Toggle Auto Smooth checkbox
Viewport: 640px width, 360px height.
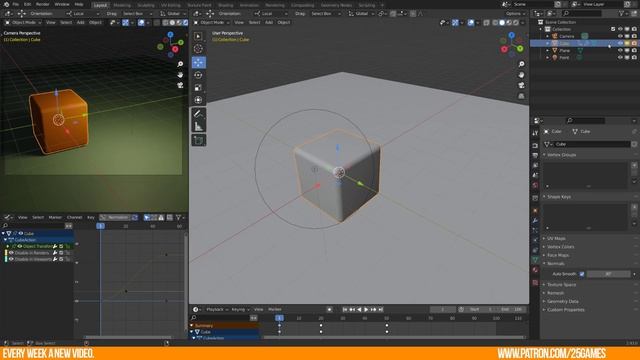coord(582,274)
